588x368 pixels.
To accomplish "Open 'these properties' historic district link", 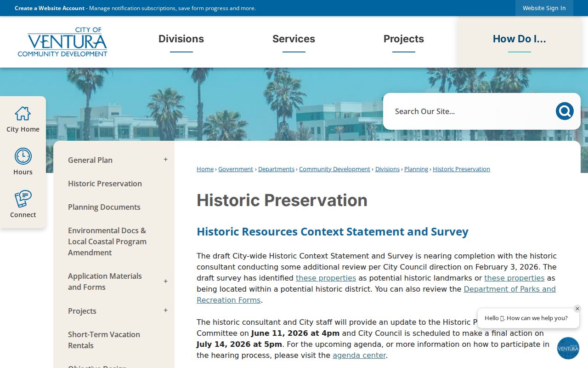I will pyautogui.click(x=514, y=278).
